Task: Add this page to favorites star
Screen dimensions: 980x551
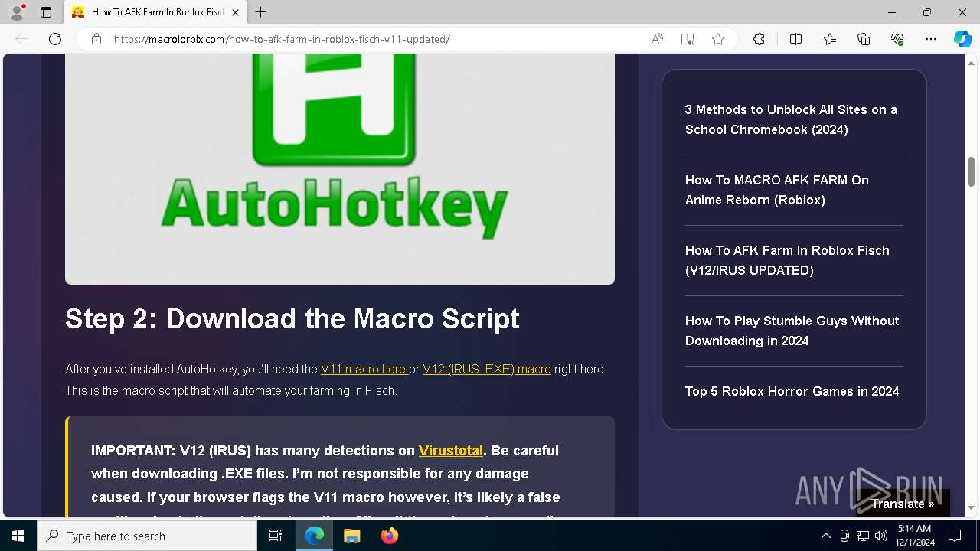Action: click(x=718, y=39)
